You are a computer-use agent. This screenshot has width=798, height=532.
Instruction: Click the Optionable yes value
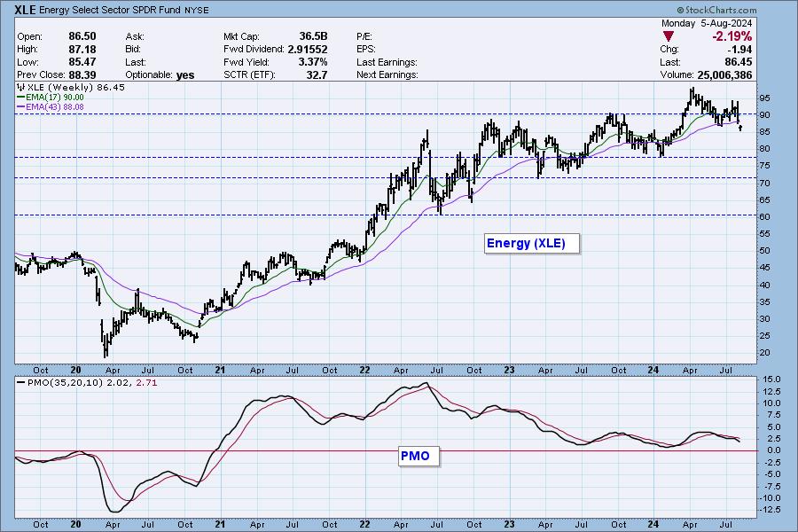pos(185,75)
